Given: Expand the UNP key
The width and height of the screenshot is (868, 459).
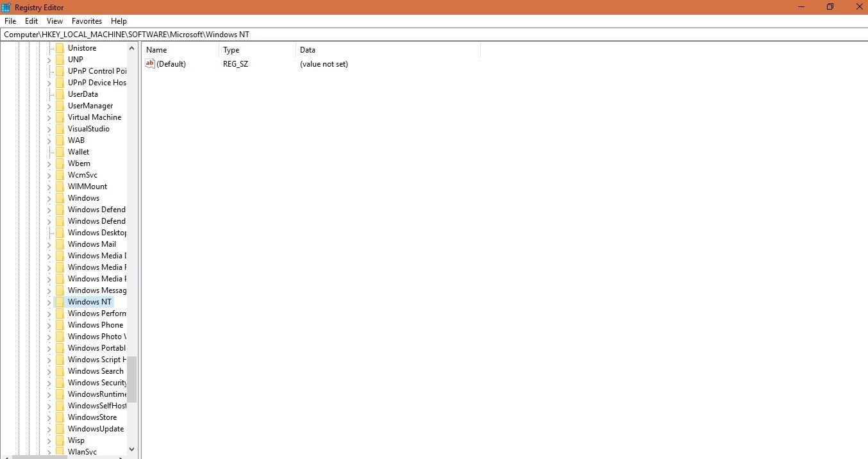Looking at the screenshot, I should click(49, 60).
